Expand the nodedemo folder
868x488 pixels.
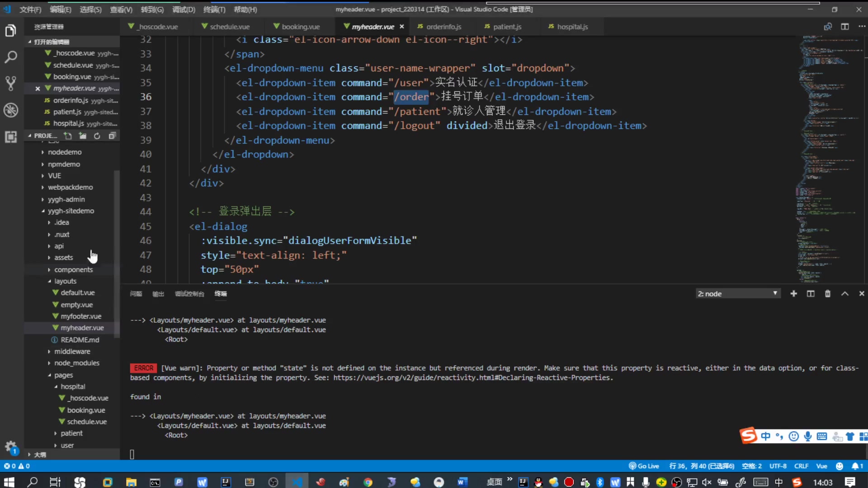point(65,152)
